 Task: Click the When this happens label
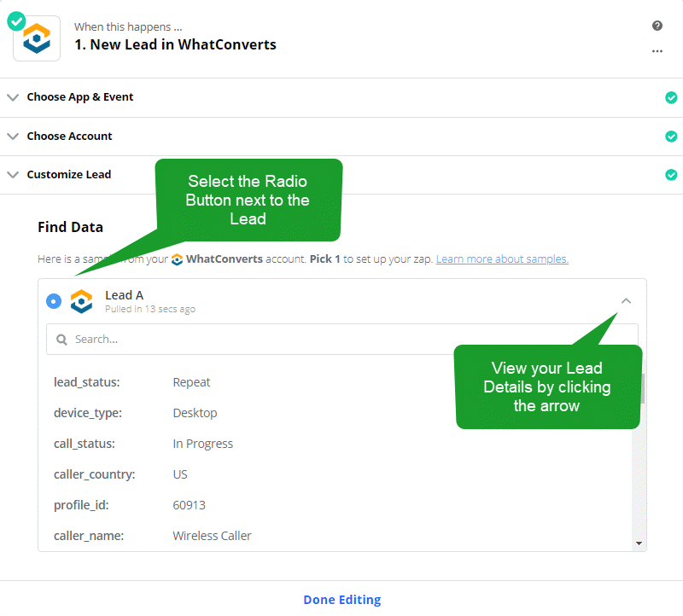pos(128,27)
